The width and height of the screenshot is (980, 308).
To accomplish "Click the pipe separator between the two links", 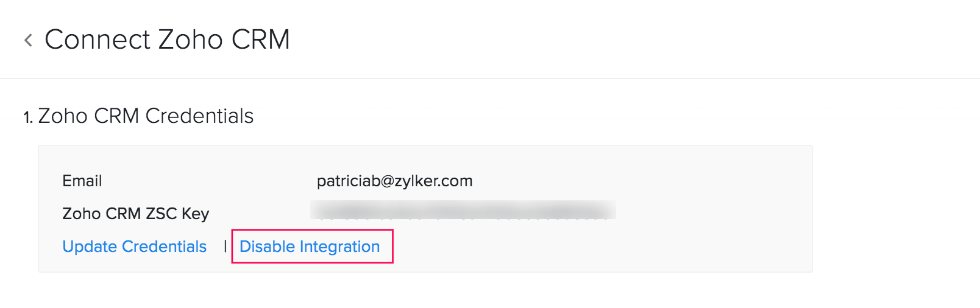I will [x=225, y=247].
